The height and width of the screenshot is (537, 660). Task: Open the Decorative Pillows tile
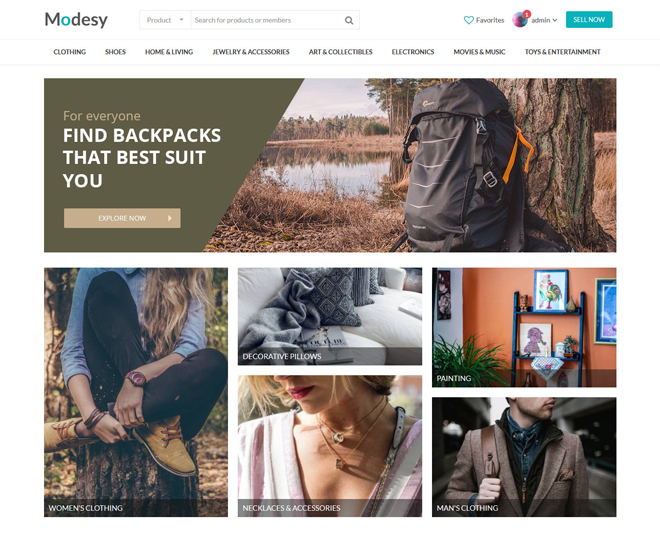click(330, 316)
